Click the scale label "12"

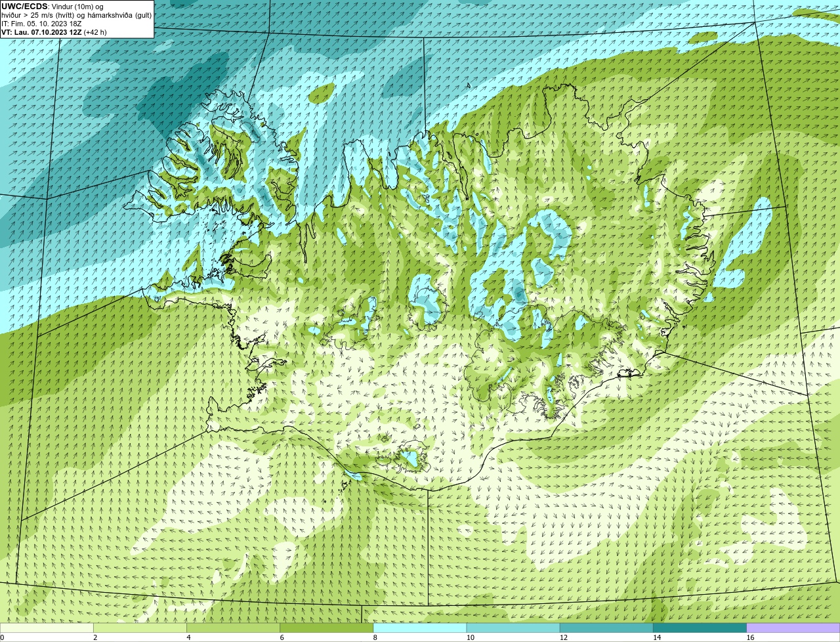563,637
